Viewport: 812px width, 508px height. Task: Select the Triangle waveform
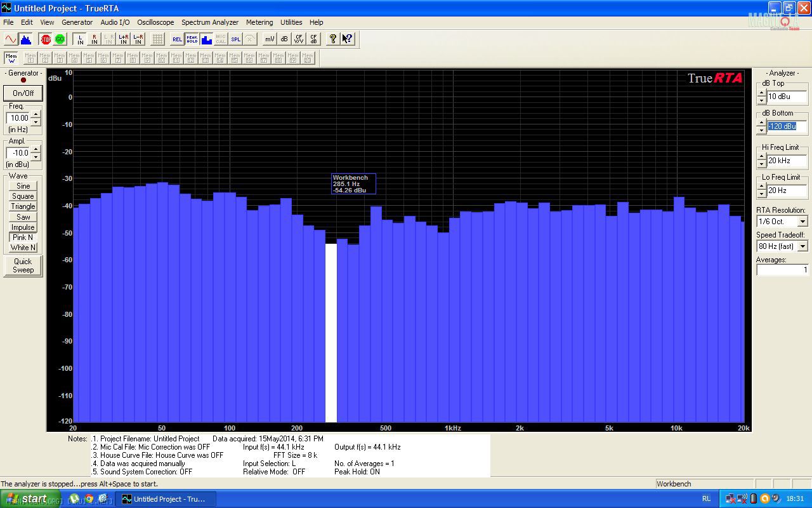pyautogui.click(x=23, y=206)
